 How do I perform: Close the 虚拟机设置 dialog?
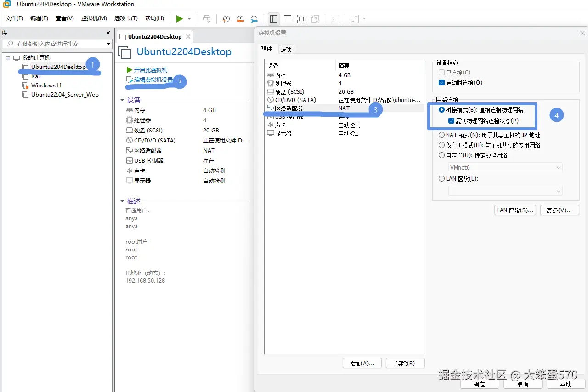(582, 33)
